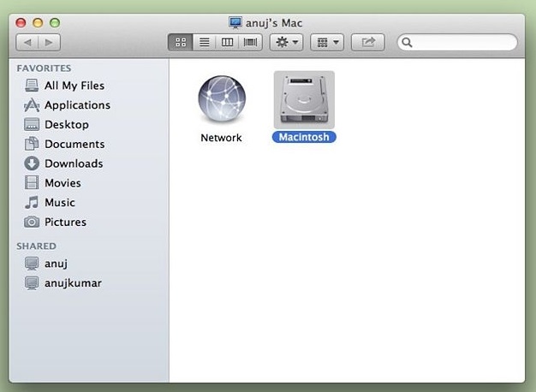
Task: Switch to Cover Flow view
Action: 250,43
